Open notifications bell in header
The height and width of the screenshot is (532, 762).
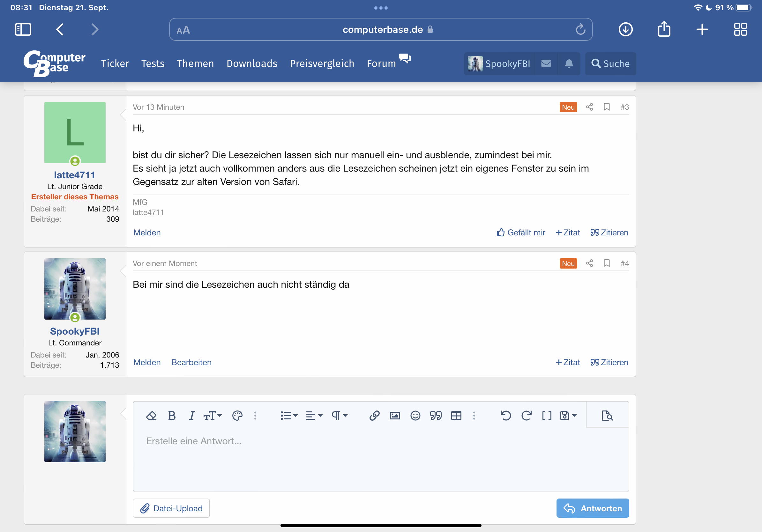[569, 63]
